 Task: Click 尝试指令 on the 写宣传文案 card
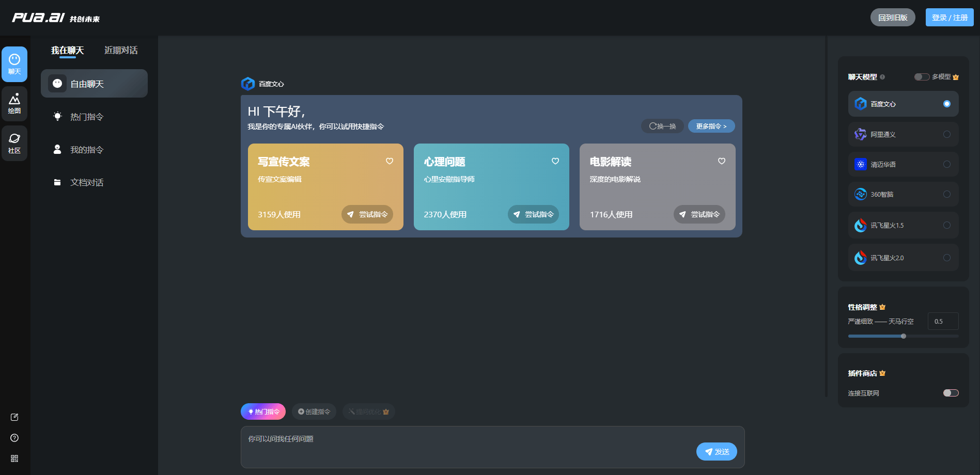367,214
